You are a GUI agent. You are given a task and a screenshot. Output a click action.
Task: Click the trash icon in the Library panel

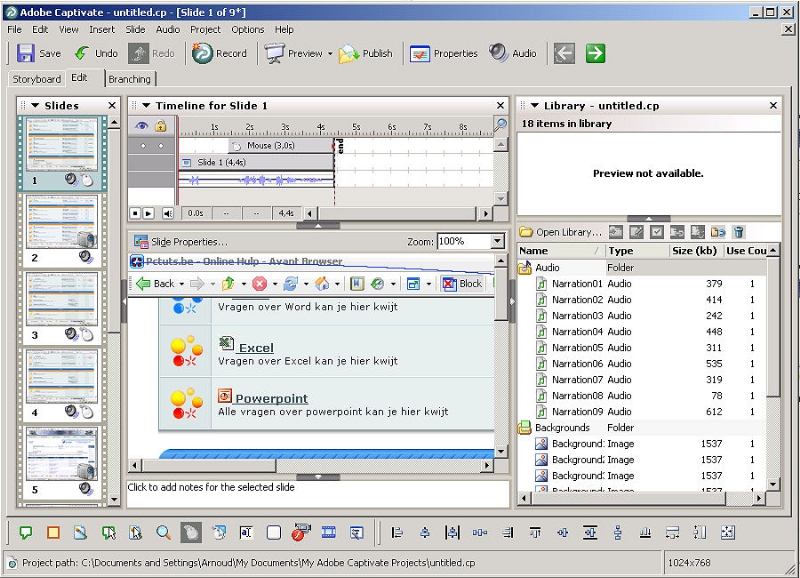pyautogui.click(x=738, y=232)
